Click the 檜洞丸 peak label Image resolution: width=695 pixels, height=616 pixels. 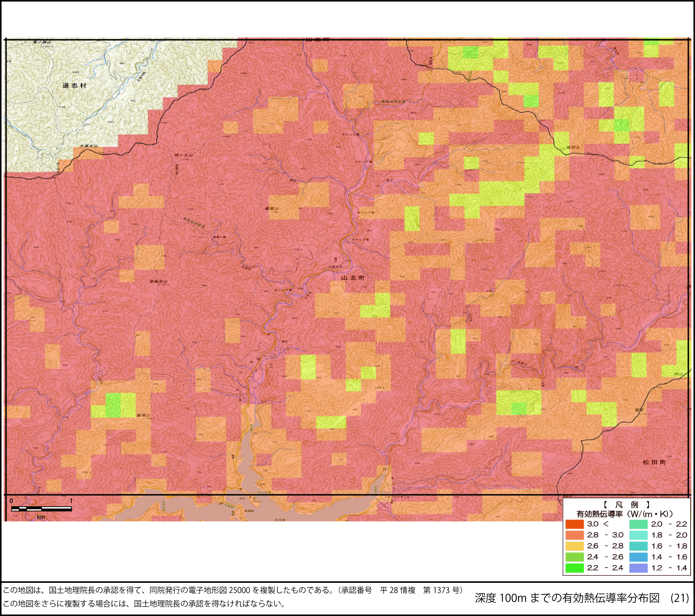pyautogui.click(x=573, y=148)
